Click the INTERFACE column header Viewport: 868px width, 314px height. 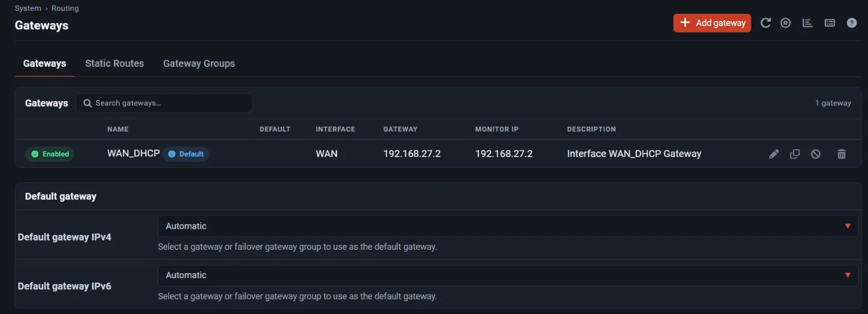point(335,129)
